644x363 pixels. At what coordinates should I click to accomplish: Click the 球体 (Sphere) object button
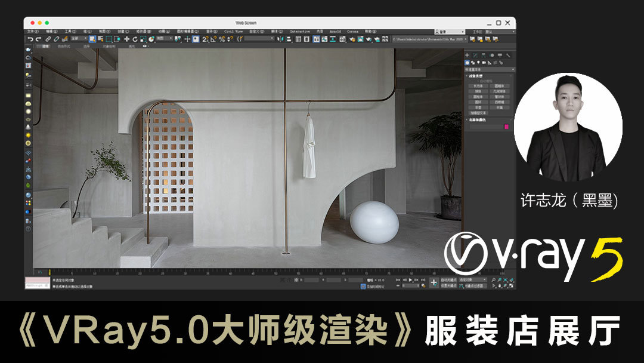pyautogui.click(x=478, y=91)
